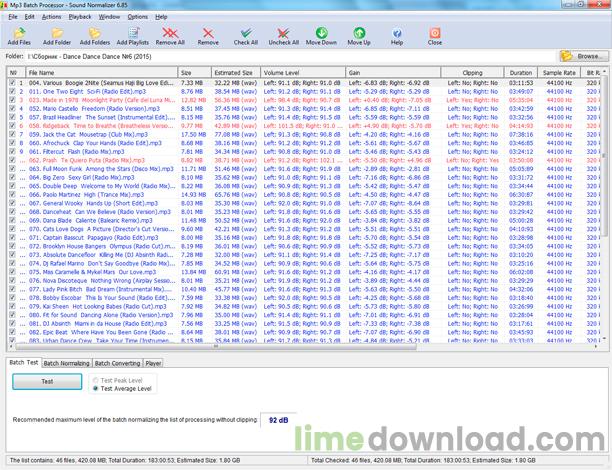The width and height of the screenshot is (612, 470).
Task: Sort by the Estimated Size column header
Action: coord(236,73)
